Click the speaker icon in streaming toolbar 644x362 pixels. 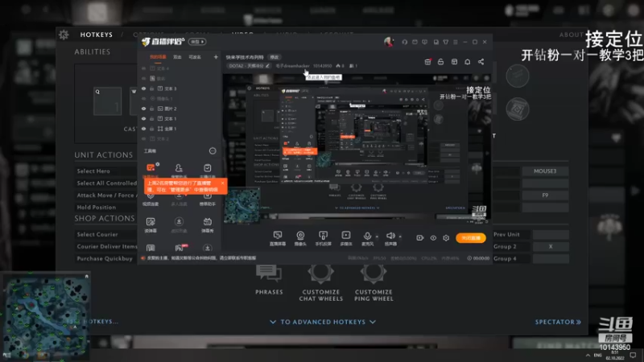pyautogui.click(x=390, y=236)
